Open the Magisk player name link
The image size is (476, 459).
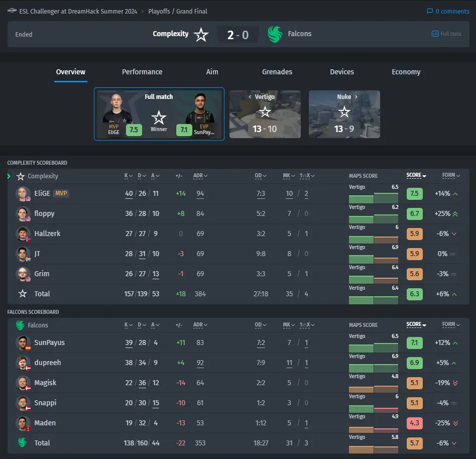pyautogui.click(x=45, y=383)
